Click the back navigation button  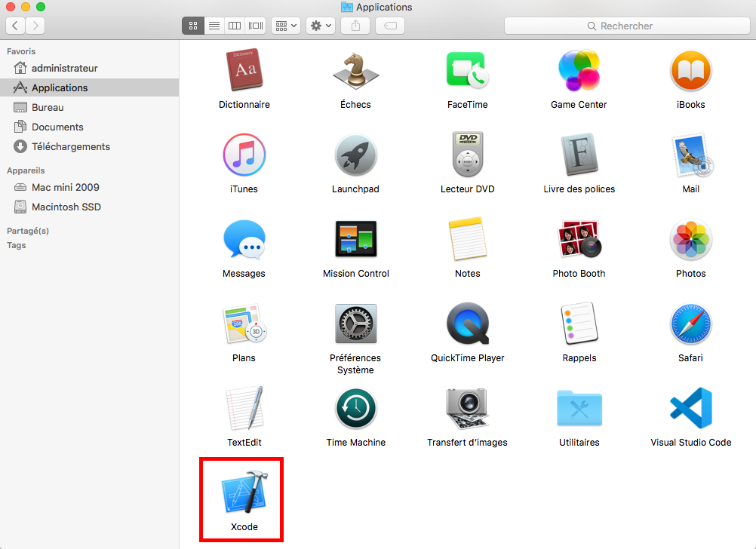(15, 26)
